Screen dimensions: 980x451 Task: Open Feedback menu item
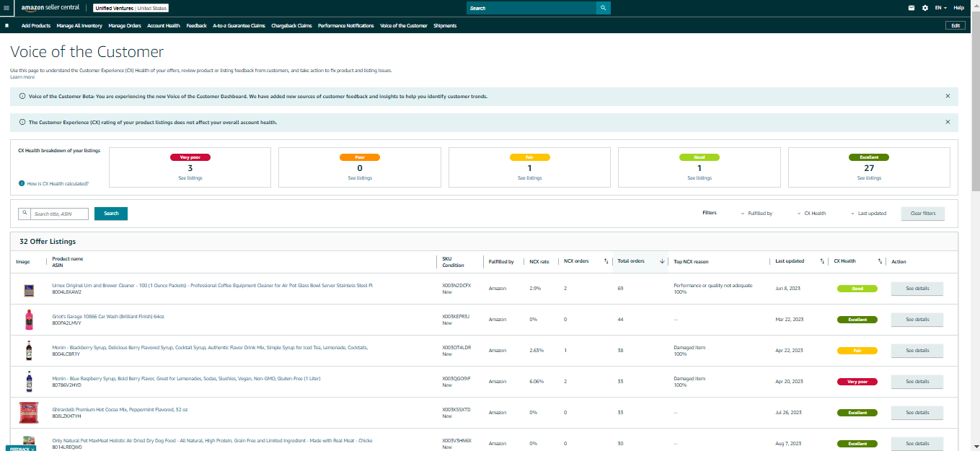196,26
